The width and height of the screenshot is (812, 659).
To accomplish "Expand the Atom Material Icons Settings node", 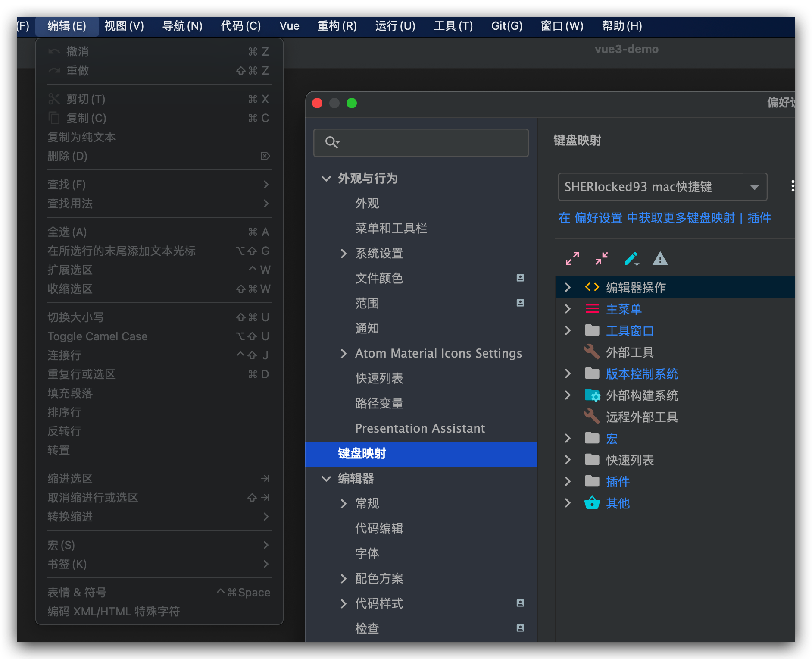I will (x=344, y=353).
